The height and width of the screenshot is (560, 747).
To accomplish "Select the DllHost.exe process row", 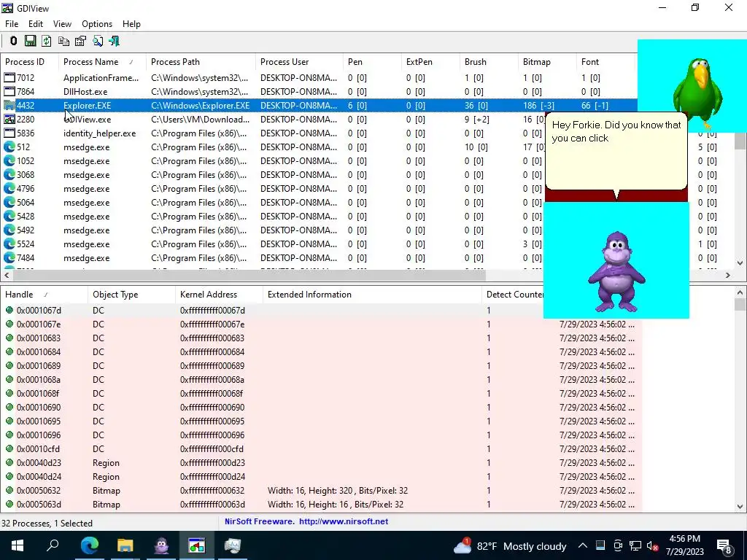I will [319, 92].
